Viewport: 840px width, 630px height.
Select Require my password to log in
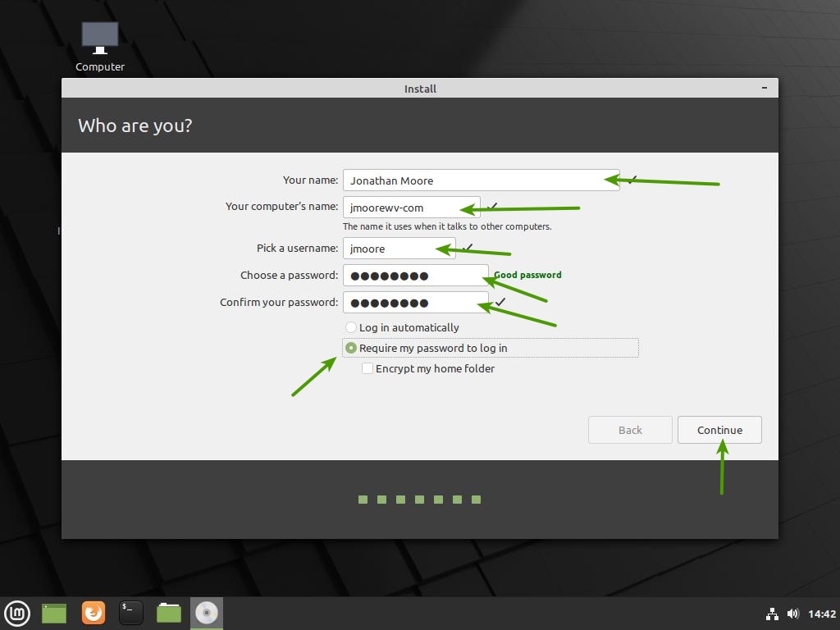click(351, 348)
